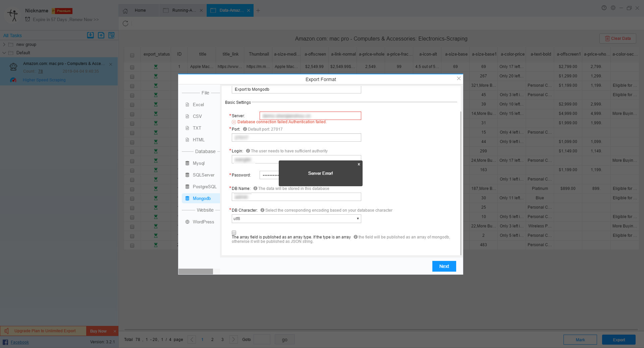
Task: Collapse the Default folder
Action: coord(4,53)
